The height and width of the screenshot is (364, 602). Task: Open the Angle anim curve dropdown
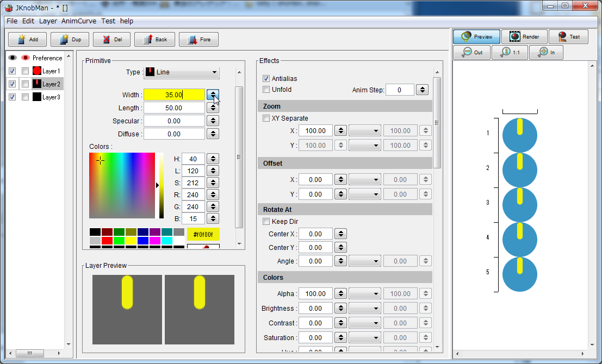[365, 261]
